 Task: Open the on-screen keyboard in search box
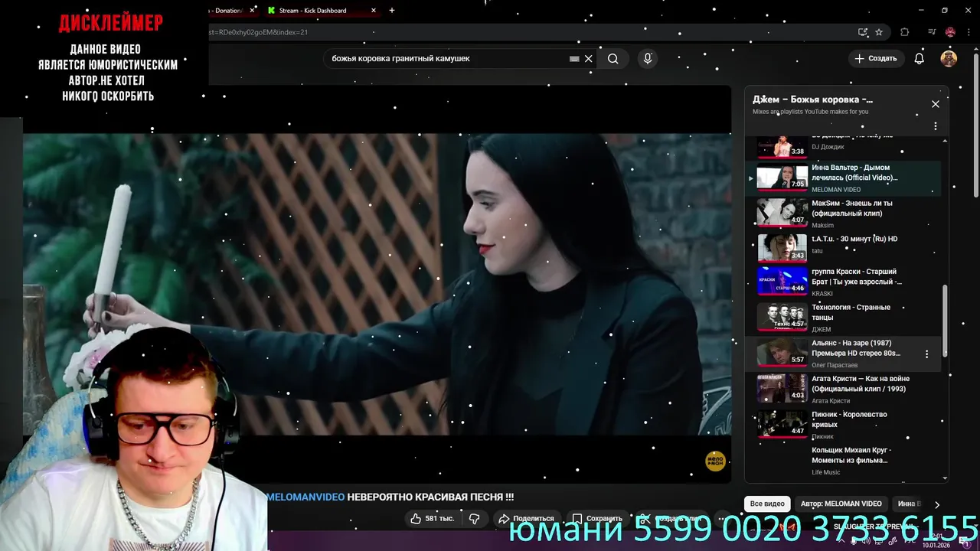574,58
